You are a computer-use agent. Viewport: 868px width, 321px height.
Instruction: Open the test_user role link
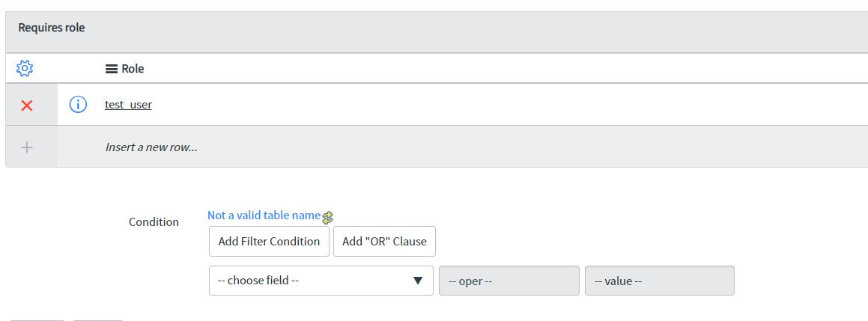pos(128,104)
